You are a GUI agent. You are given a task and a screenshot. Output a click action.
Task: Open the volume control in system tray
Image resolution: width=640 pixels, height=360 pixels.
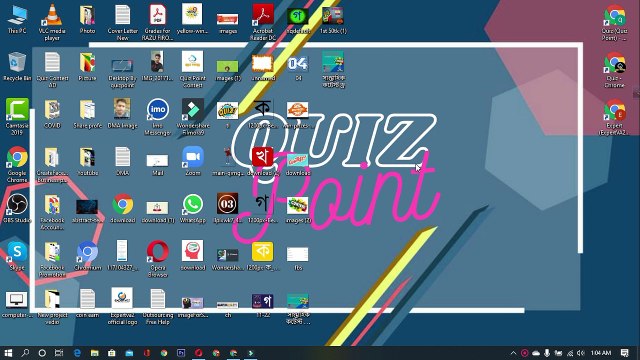click(x=581, y=353)
